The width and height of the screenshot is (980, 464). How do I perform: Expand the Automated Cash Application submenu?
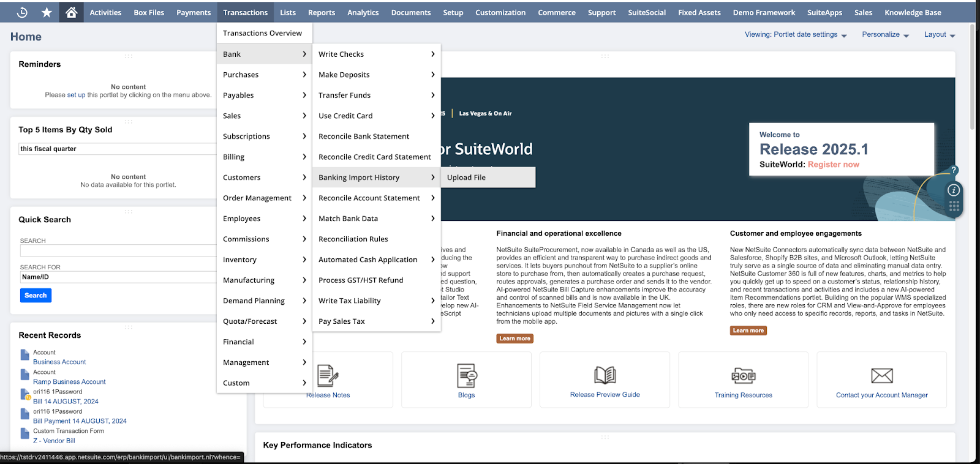377,260
